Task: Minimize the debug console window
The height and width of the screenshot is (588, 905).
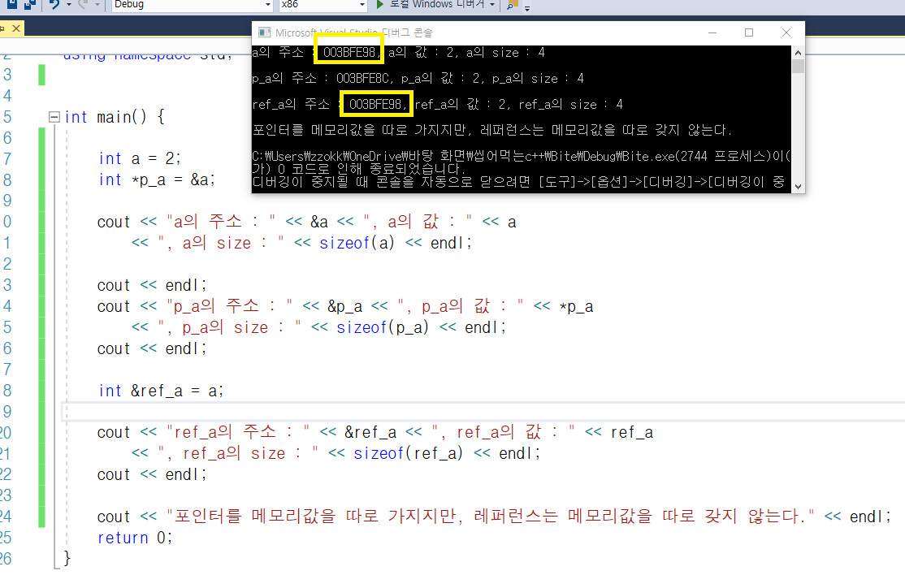Action: tap(712, 32)
